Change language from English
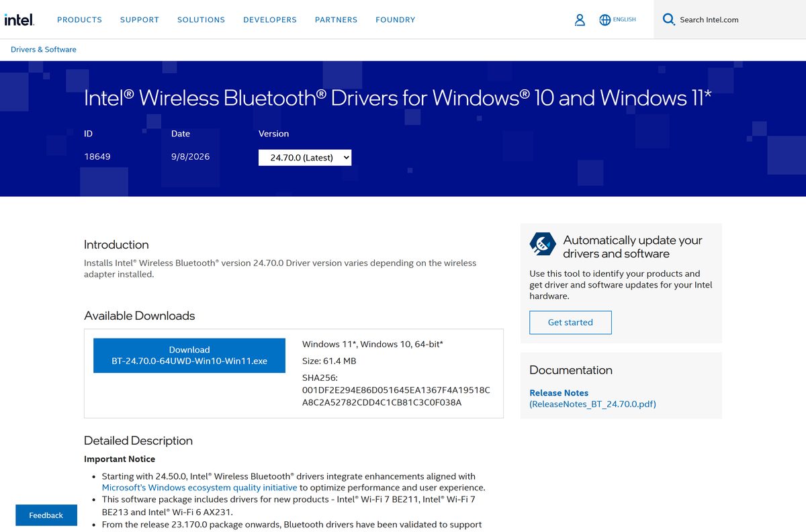806x532 pixels. pos(624,19)
